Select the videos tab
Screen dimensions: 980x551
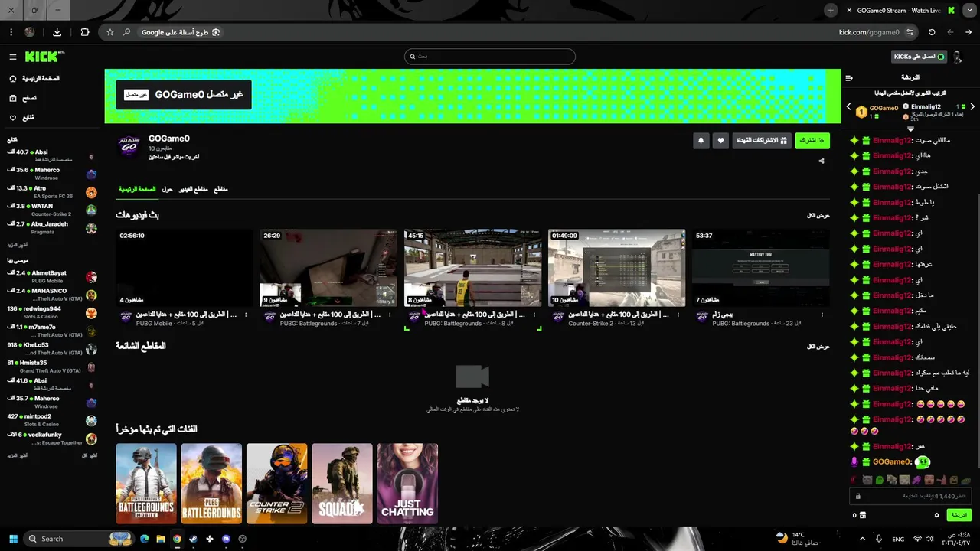pos(194,189)
